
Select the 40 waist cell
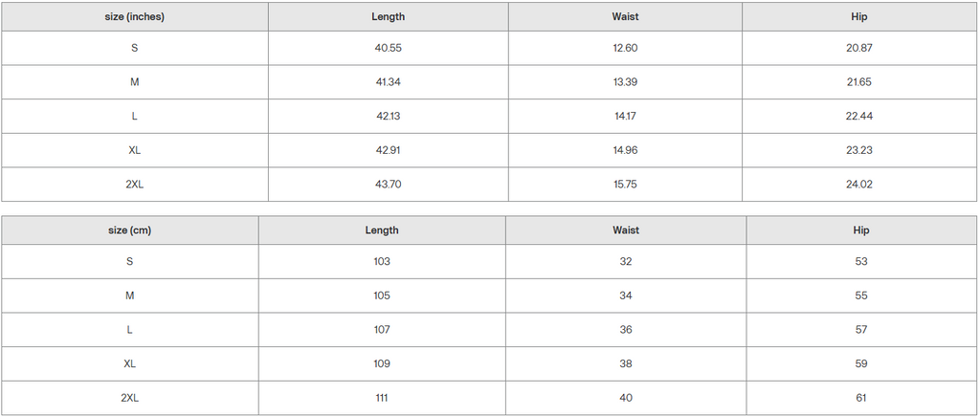626,398
